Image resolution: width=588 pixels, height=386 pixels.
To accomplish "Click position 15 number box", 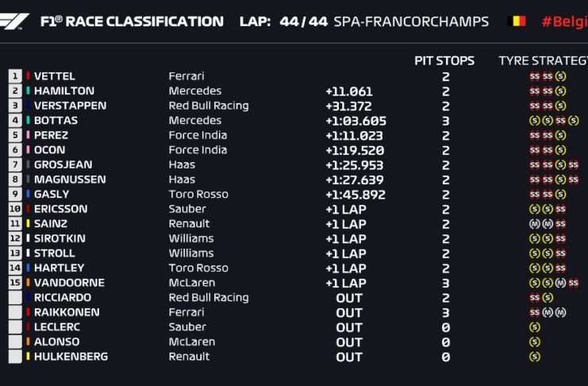I will 15,283.
